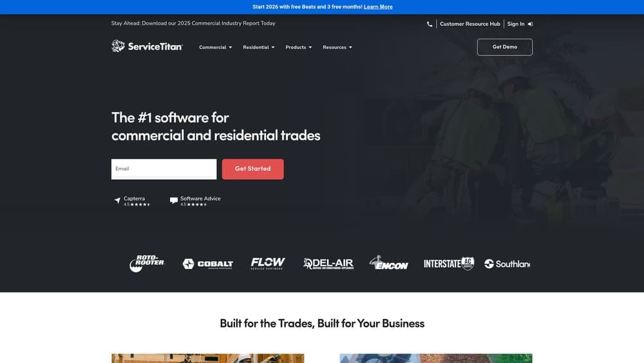Expand the Commercial dropdown menu

click(x=215, y=47)
